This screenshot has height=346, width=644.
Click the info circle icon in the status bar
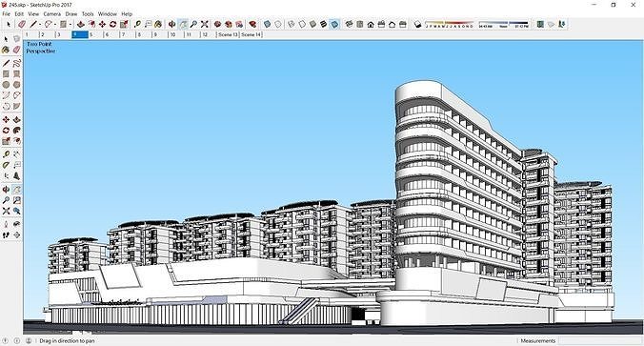click(x=17, y=340)
